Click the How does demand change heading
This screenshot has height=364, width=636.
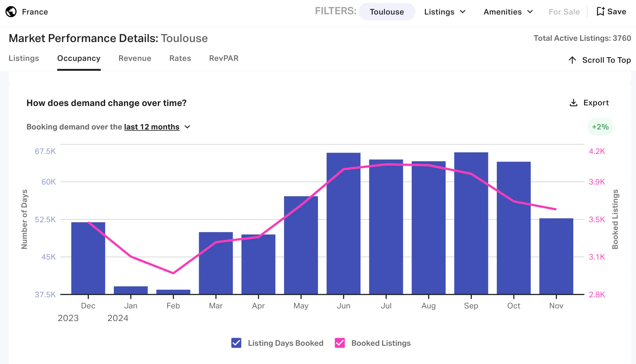[107, 103]
